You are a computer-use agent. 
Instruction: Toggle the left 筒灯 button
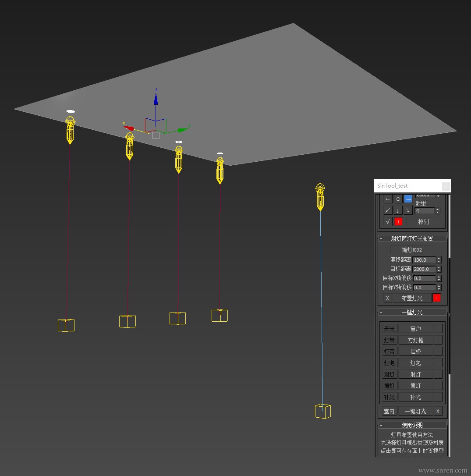(390, 386)
